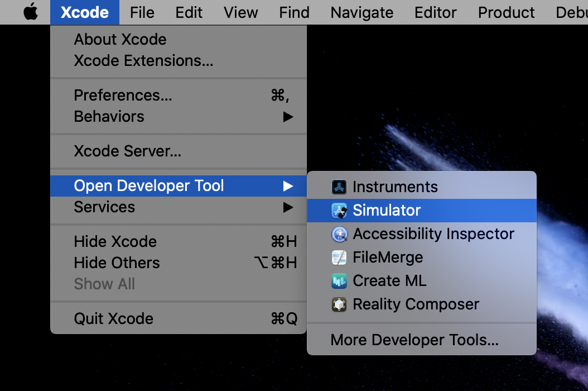Open the File menu

(x=142, y=12)
